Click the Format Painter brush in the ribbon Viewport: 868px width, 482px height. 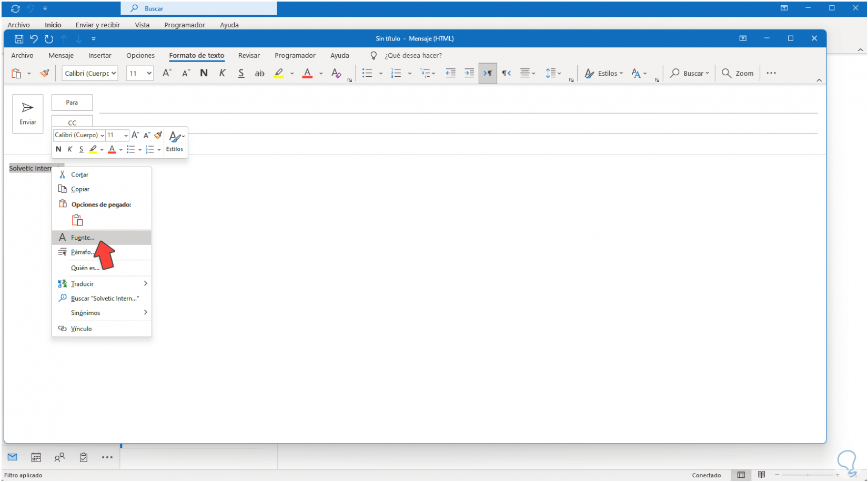tap(45, 74)
